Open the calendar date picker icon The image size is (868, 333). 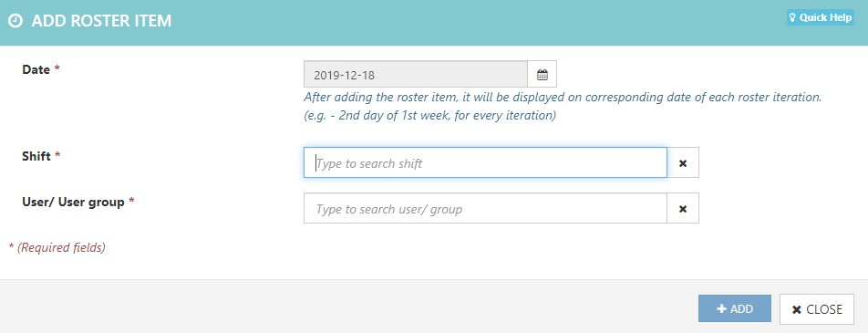click(x=542, y=75)
